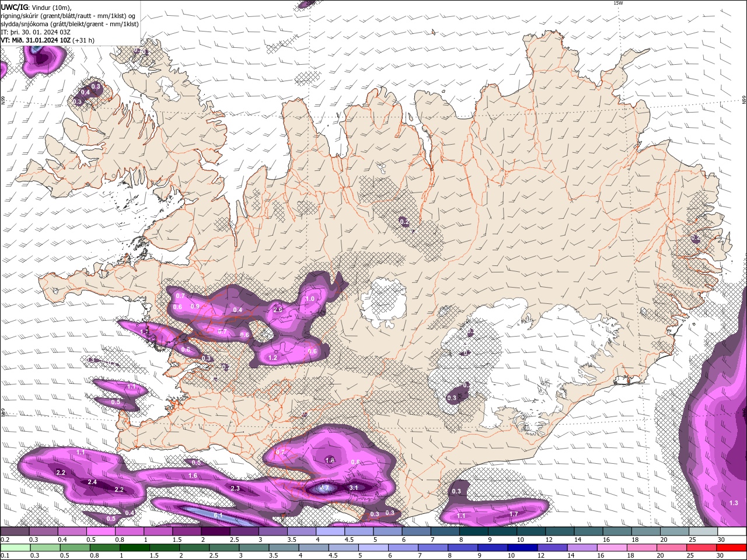This screenshot has height=560, width=747.
Task: Click lower legend swatch between 25 and 30
Action: [x=701, y=547]
